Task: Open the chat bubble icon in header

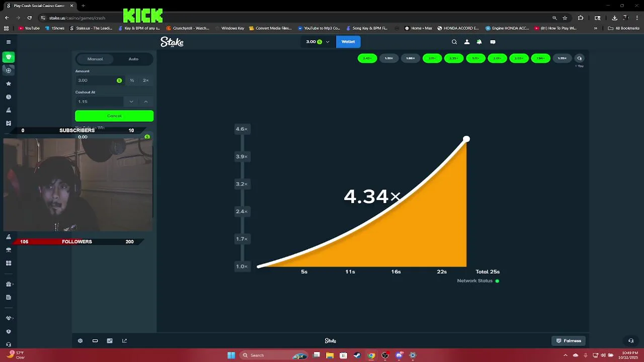Action: (x=493, y=42)
